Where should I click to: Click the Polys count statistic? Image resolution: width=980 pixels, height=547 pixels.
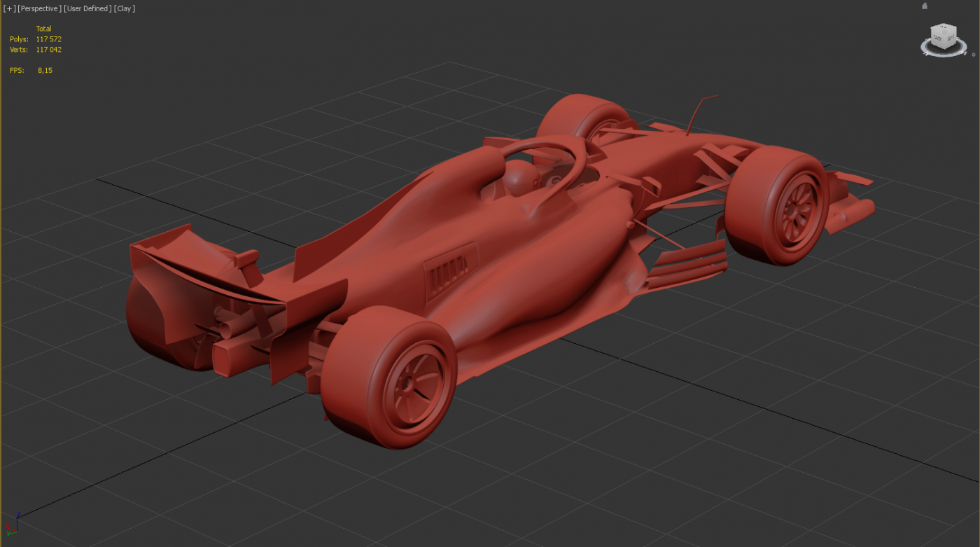48,39
